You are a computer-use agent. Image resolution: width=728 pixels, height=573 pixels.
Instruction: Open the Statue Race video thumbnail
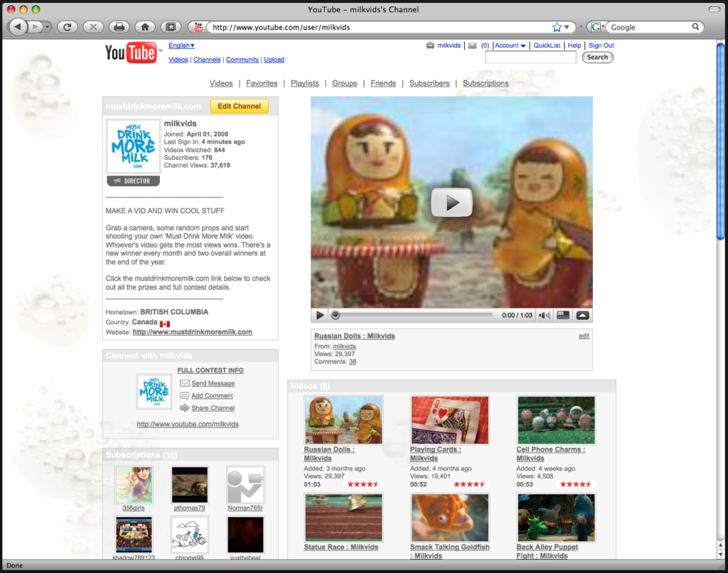tap(343, 518)
